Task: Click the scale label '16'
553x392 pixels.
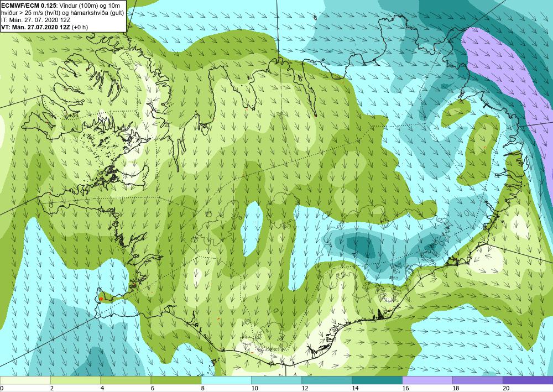Action: tap(405, 388)
